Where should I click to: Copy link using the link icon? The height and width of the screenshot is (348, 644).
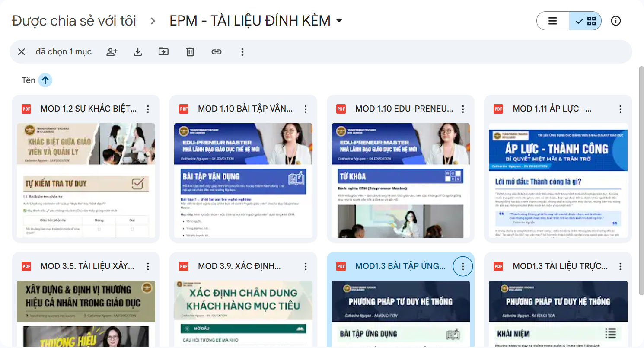point(216,52)
